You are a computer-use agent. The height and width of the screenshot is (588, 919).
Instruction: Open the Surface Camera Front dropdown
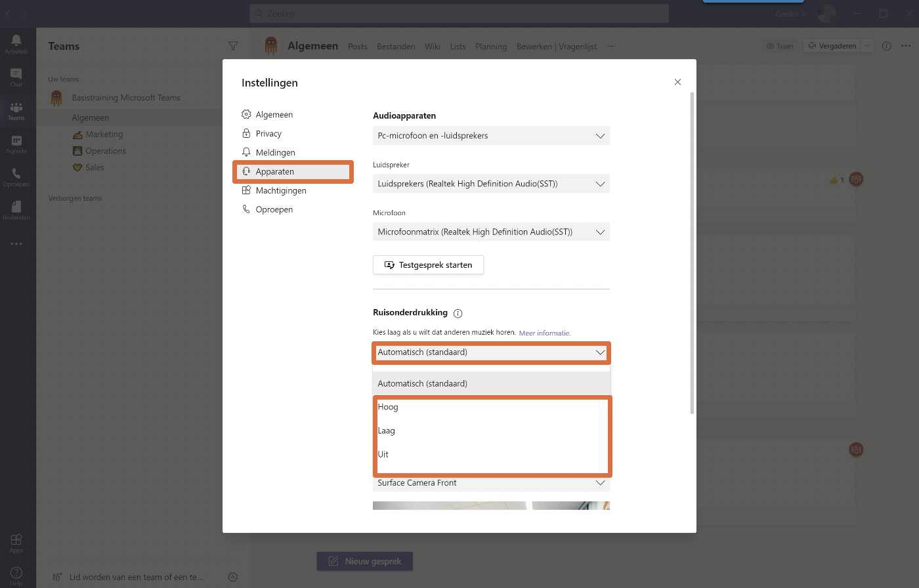click(491, 483)
